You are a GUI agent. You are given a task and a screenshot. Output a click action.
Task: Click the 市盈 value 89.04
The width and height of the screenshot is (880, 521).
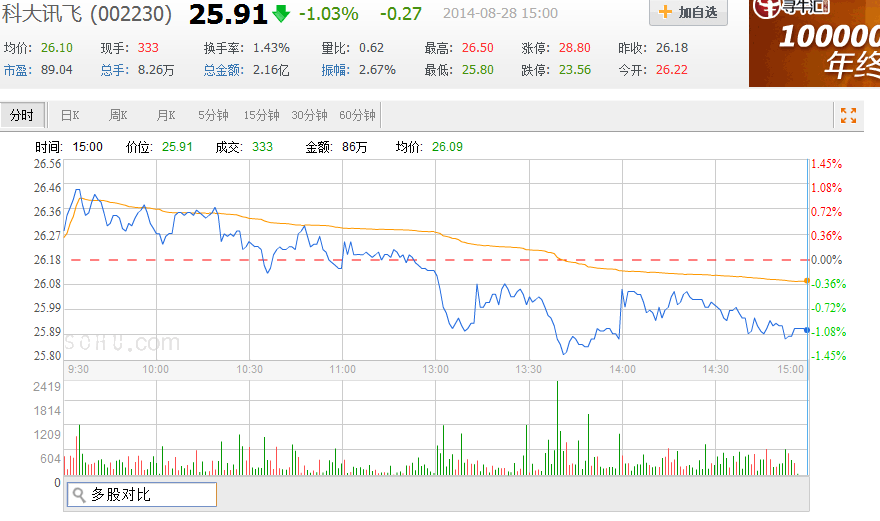57,70
